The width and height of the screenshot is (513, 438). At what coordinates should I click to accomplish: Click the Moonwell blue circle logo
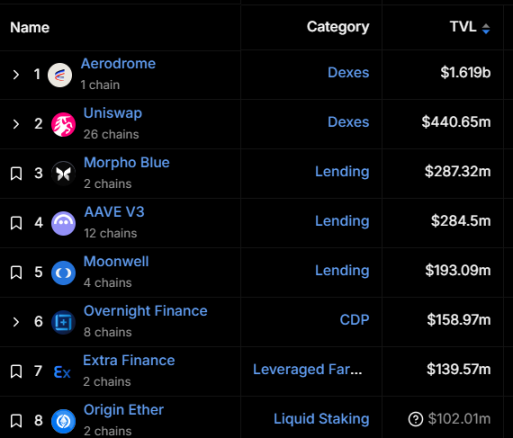coord(63,273)
